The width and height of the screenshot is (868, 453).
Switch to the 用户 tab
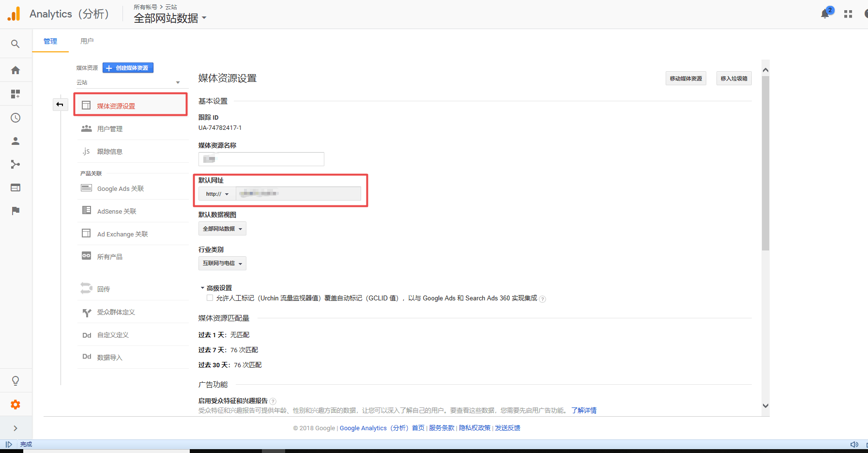click(x=87, y=41)
